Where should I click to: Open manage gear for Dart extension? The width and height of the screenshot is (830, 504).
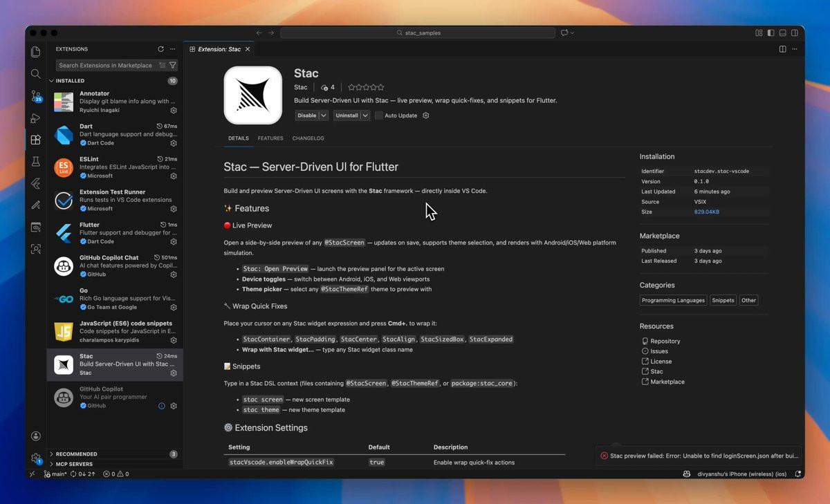tap(174, 143)
